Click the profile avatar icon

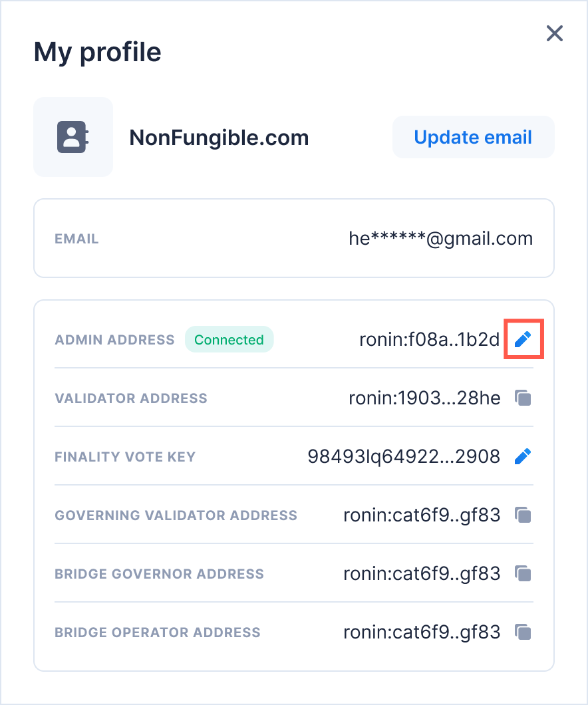(x=73, y=137)
